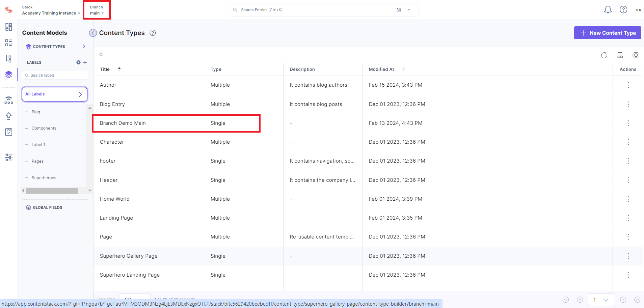Open Labels settings gear icon
This screenshot has height=308, width=644.
[78, 62]
